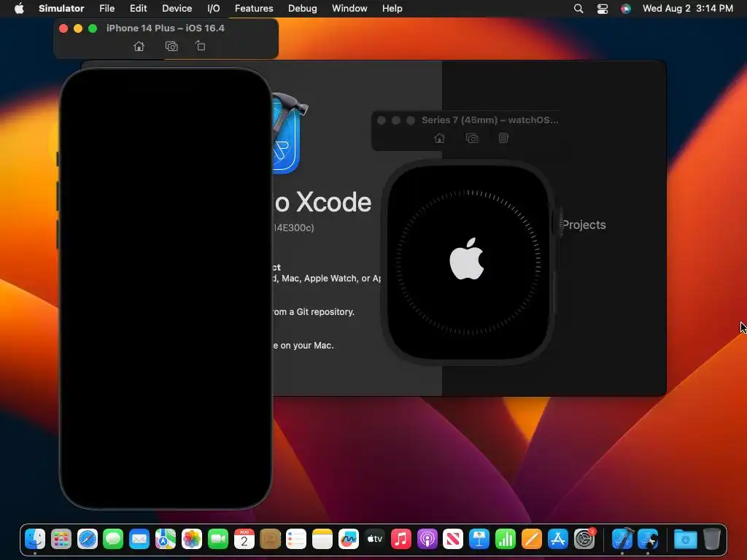This screenshot has height=560, width=747.
Task: Open the Debug menu
Action: coord(303,8)
